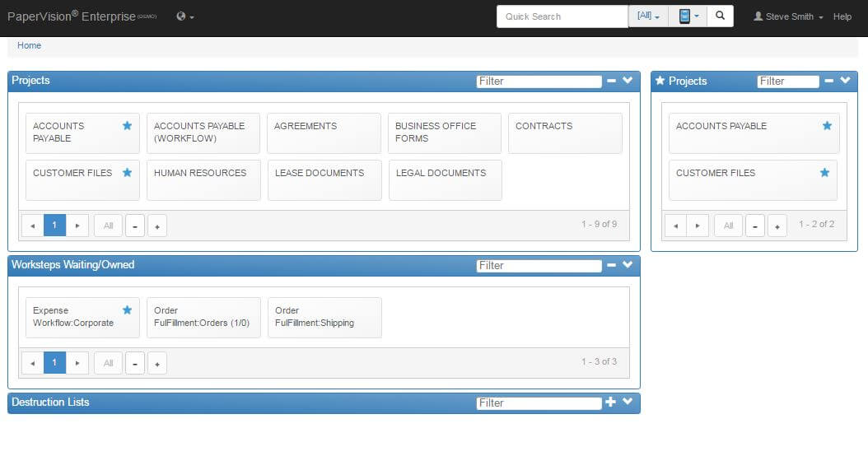868x470 pixels.
Task: Expand the Worksteps Waiting/Owned chevron menu
Action: tap(628, 264)
